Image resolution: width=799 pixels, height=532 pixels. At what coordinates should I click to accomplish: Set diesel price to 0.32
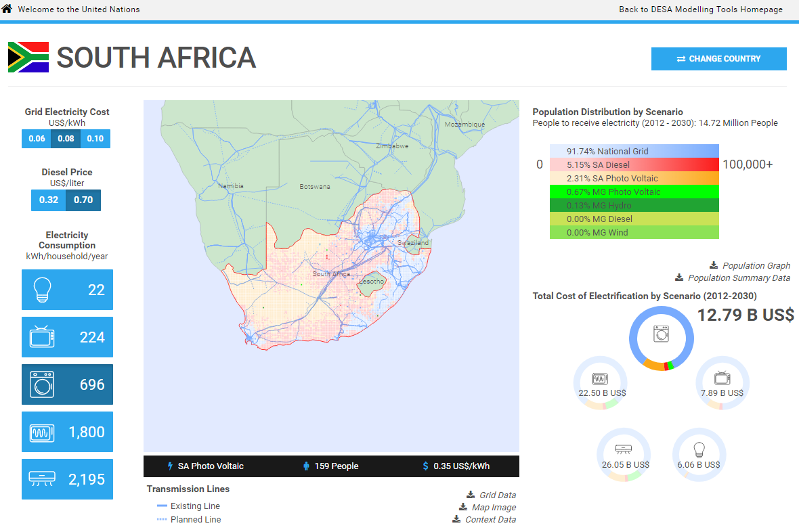tap(48, 200)
